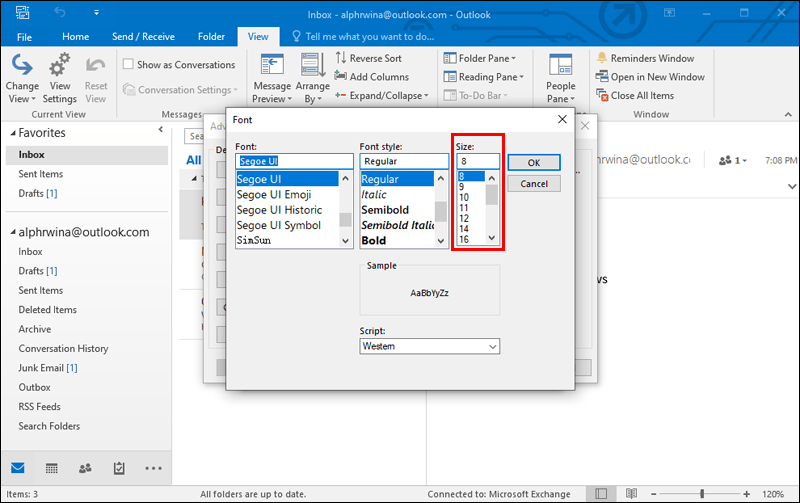
Task: Open the Script dropdown
Action: pyautogui.click(x=430, y=346)
